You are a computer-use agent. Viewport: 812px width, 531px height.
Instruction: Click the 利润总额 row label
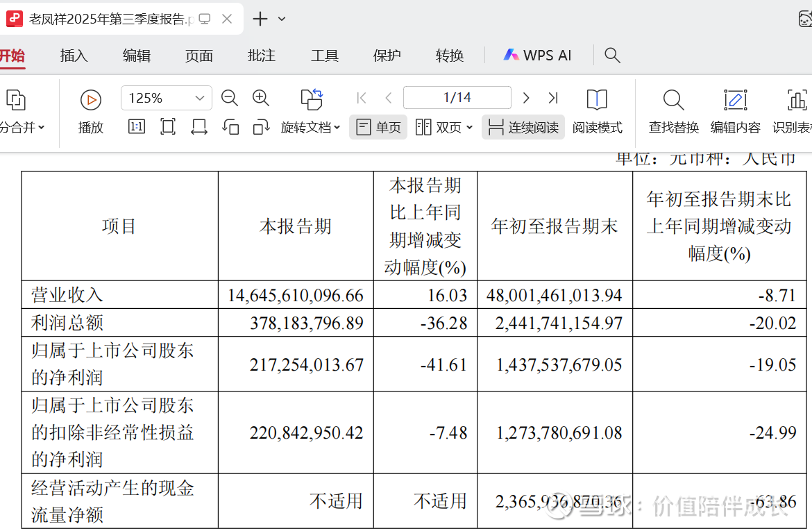[x=67, y=323]
